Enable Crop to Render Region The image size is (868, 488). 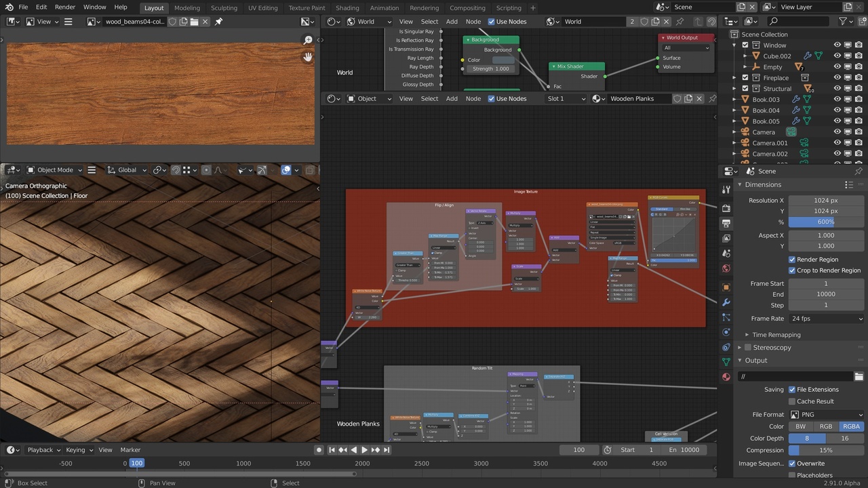(x=791, y=270)
